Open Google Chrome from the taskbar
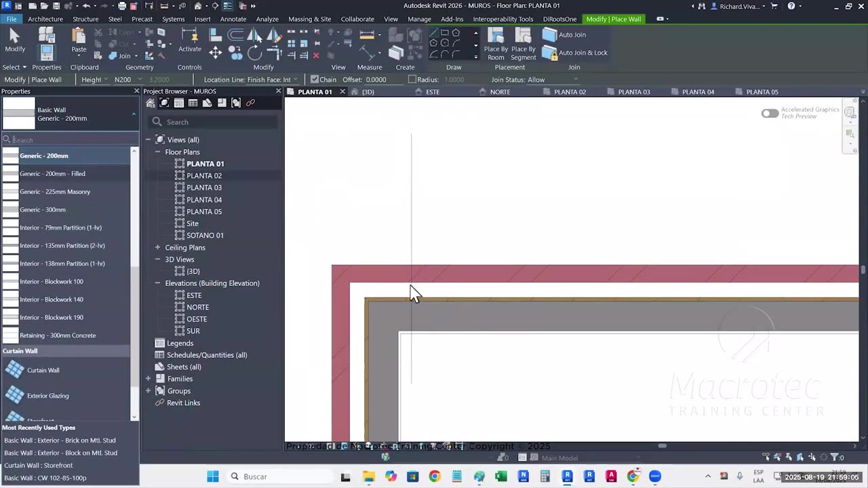868x488 pixels. click(x=435, y=476)
